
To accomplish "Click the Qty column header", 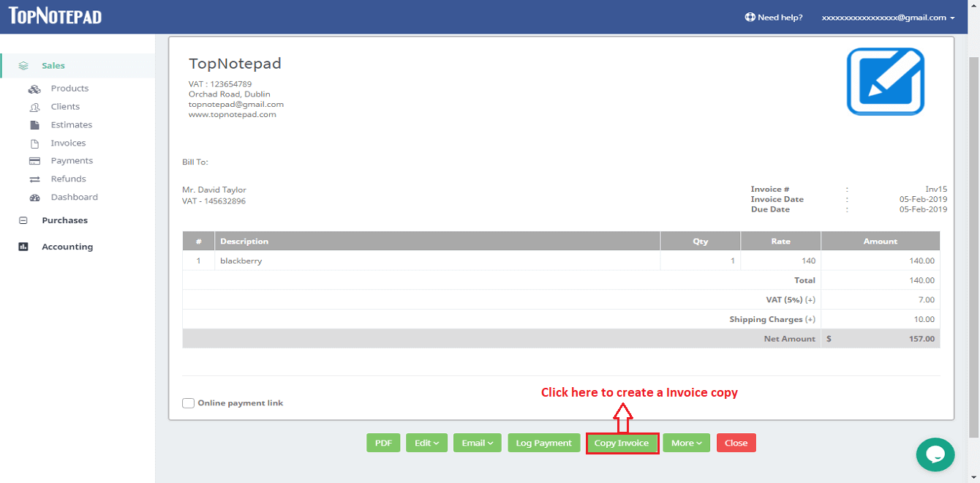I will (x=701, y=241).
